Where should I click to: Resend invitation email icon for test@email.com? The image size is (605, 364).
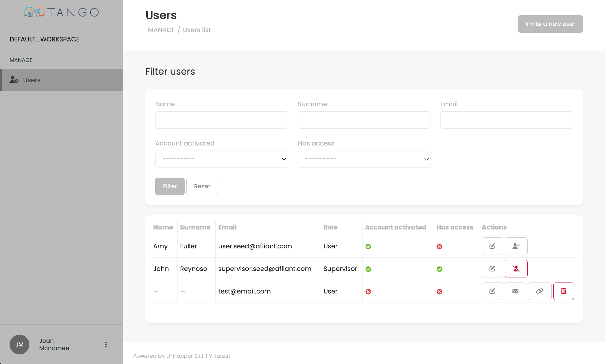tap(515, 291)
